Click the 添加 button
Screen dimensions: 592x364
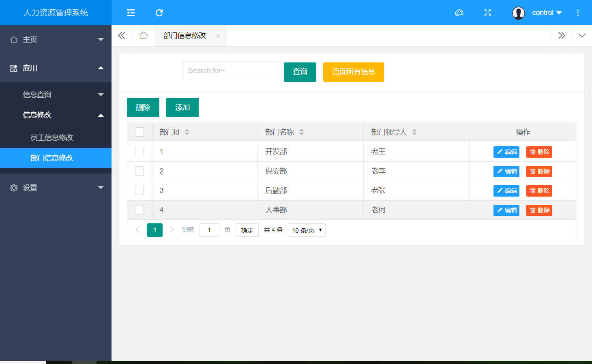(182, 107)
